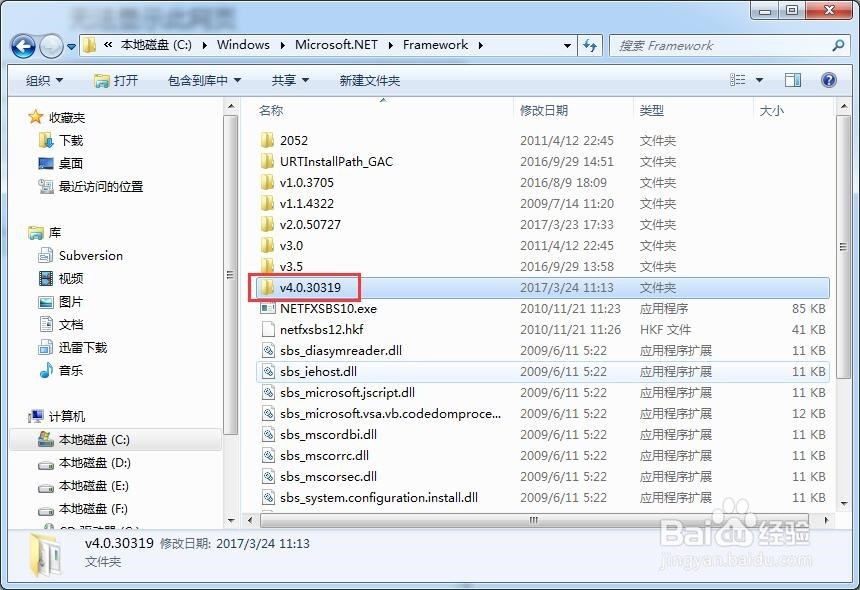Open the 包含到库中 menu
Viewport: 860px width, 590px height.
pos(204,81)
